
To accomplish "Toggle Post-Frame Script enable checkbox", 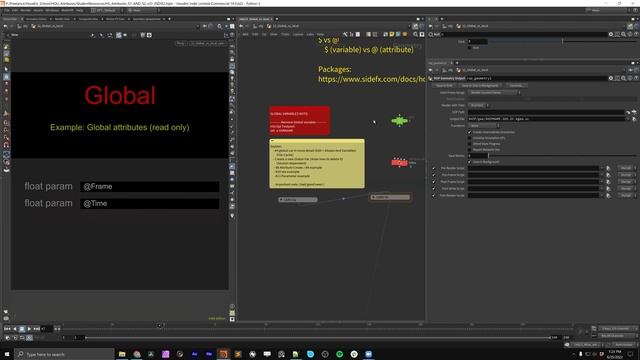I will click(433, 182).
